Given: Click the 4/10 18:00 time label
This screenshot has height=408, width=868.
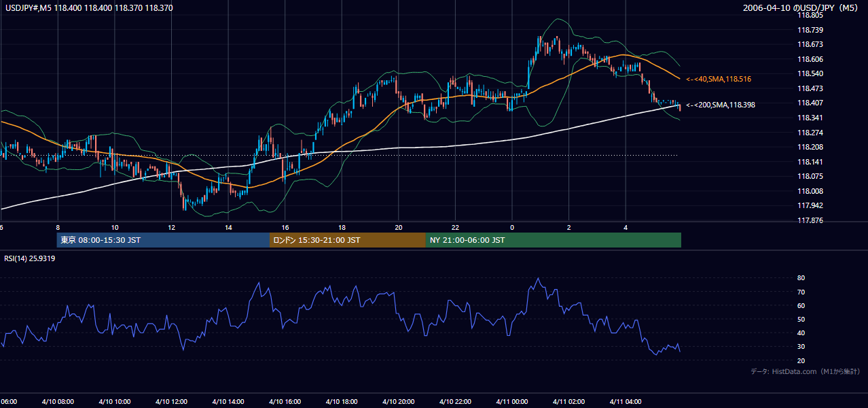Looking at the screenshot, I should pos(342,402).
